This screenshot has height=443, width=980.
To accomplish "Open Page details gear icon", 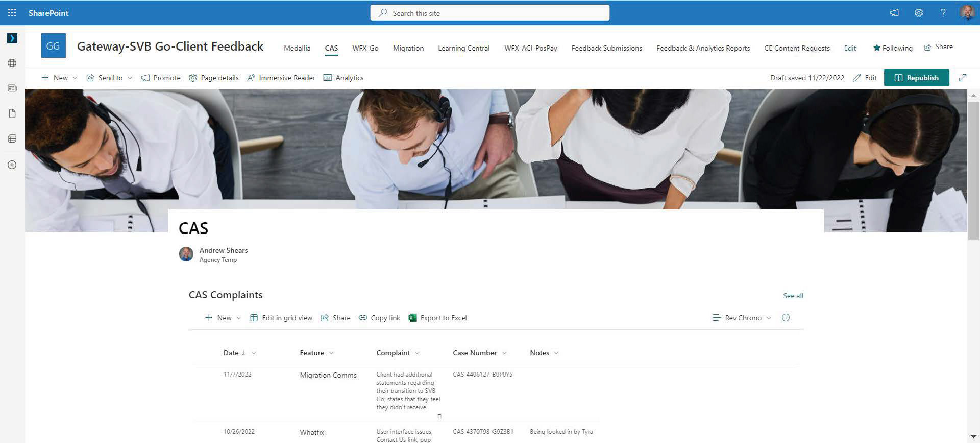I will 192,78.
